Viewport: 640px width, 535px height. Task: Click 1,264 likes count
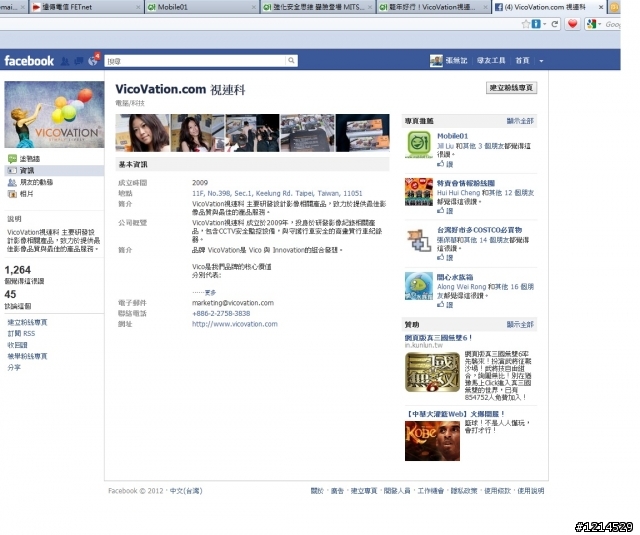(x=18, y=270)
